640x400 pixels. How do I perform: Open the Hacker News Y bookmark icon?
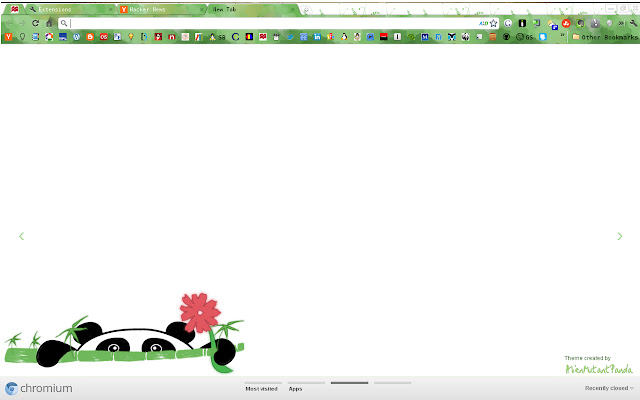pos(9,37)
